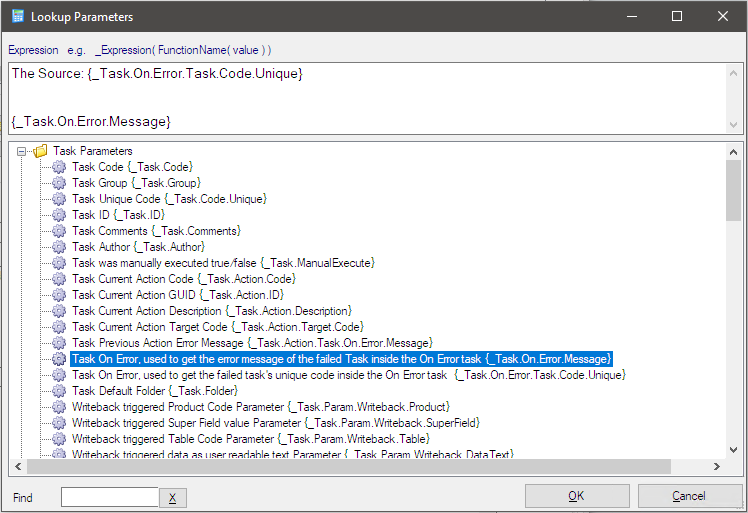Click horizontal scrollbar right arrow
The height and width of the screenshot is (513, 748).
click(x=717, y=466)
